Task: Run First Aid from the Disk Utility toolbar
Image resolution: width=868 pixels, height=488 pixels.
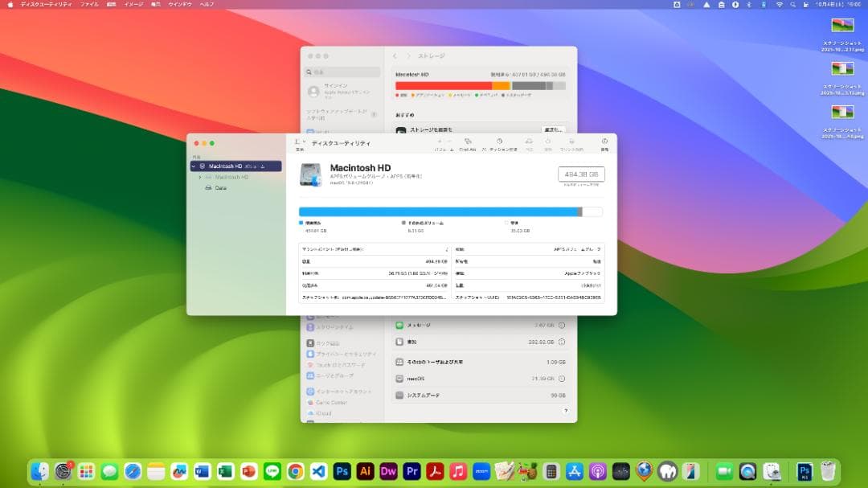Action: (467, 143)
